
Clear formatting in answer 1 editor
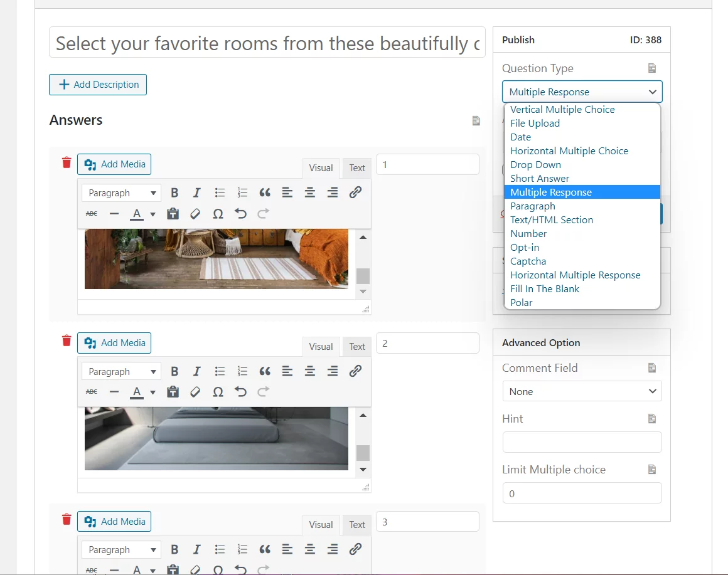[195, 214]
